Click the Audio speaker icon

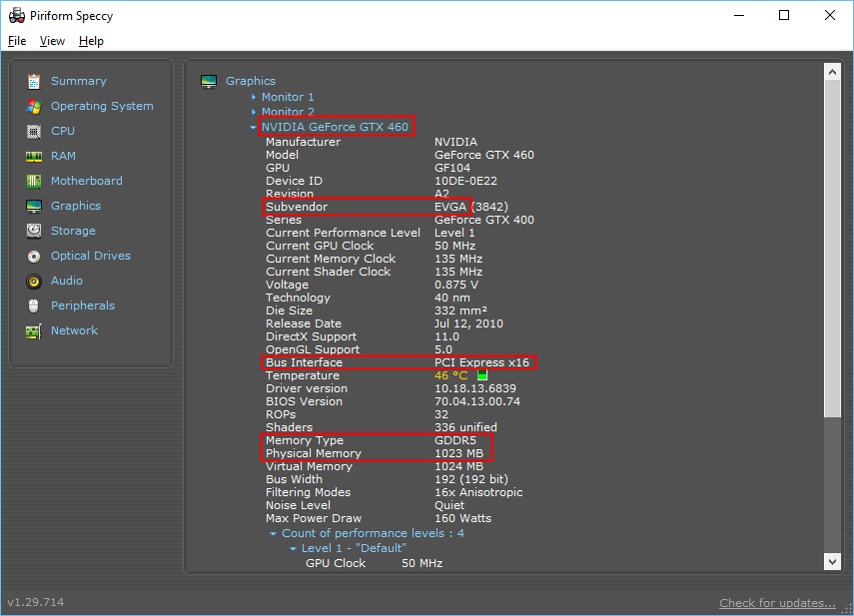click(34, 282)
